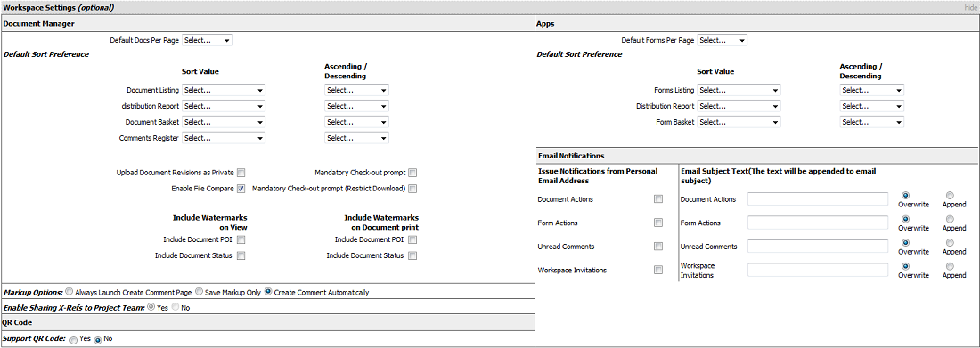Screen dimensions: 980x348
Task: Select No for Sharing X-Refs
Action: point(175,307)
